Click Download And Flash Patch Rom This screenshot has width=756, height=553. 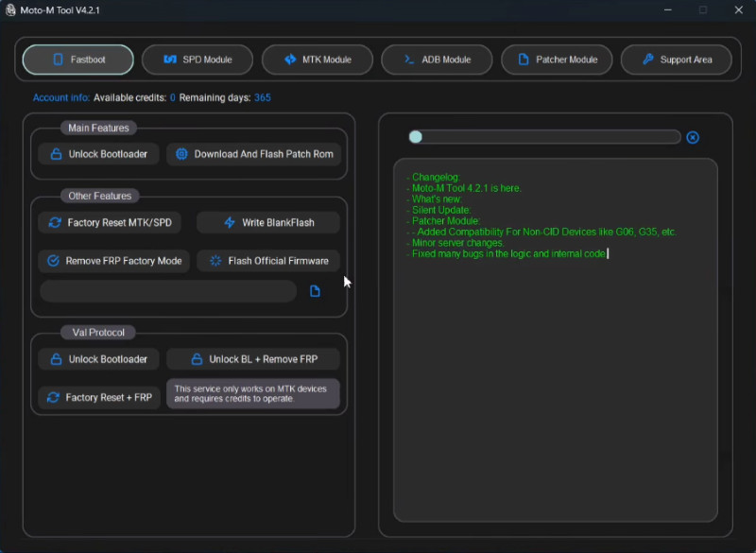coord(253,154)
